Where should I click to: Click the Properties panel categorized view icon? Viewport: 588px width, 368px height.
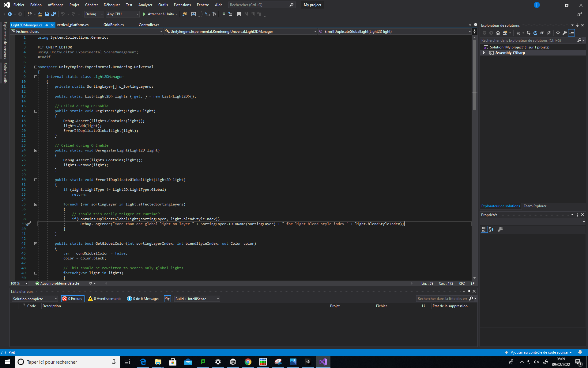(x=484, y=229)
